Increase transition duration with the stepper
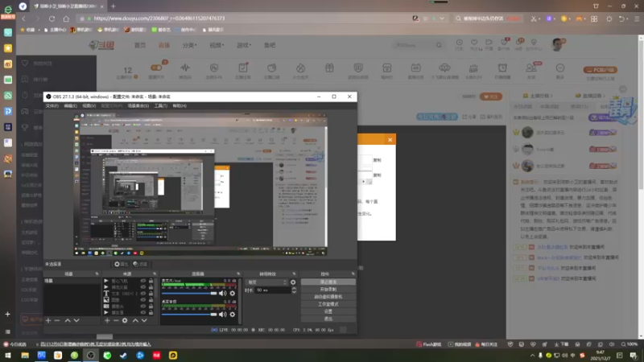Screen dimensions: 644x362 [294, 289]
